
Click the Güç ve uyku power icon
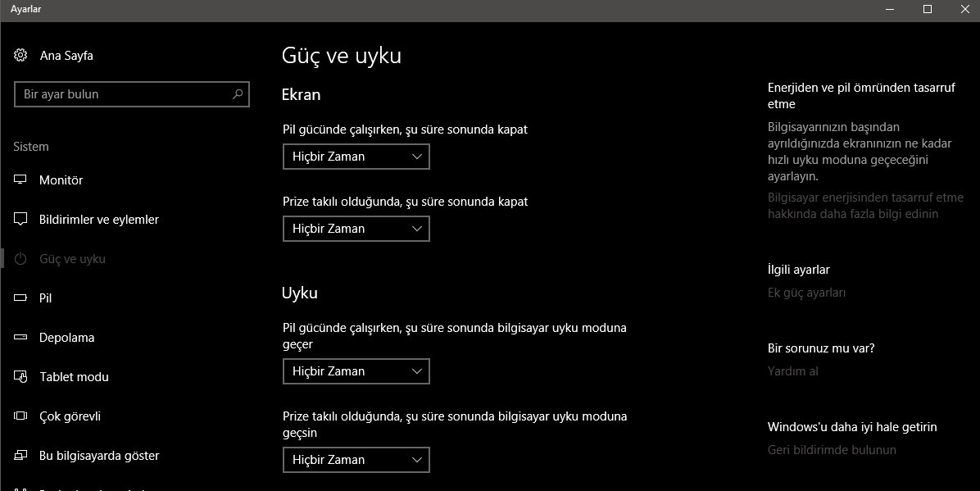(20, 258)
